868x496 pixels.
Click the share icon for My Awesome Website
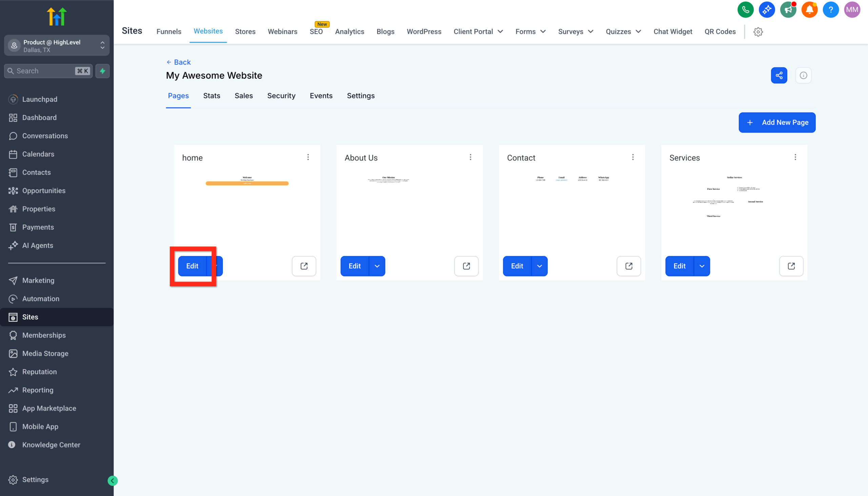click(779, 75)
